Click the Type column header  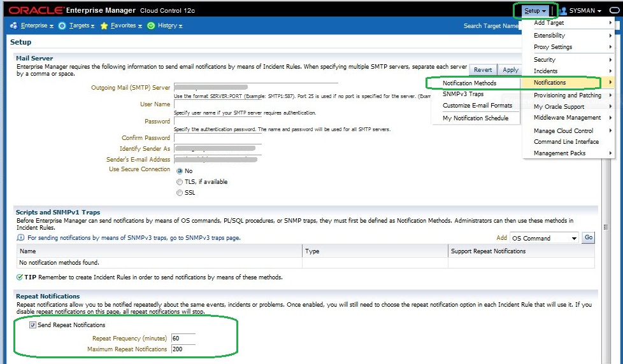click(x=375, y=251)
